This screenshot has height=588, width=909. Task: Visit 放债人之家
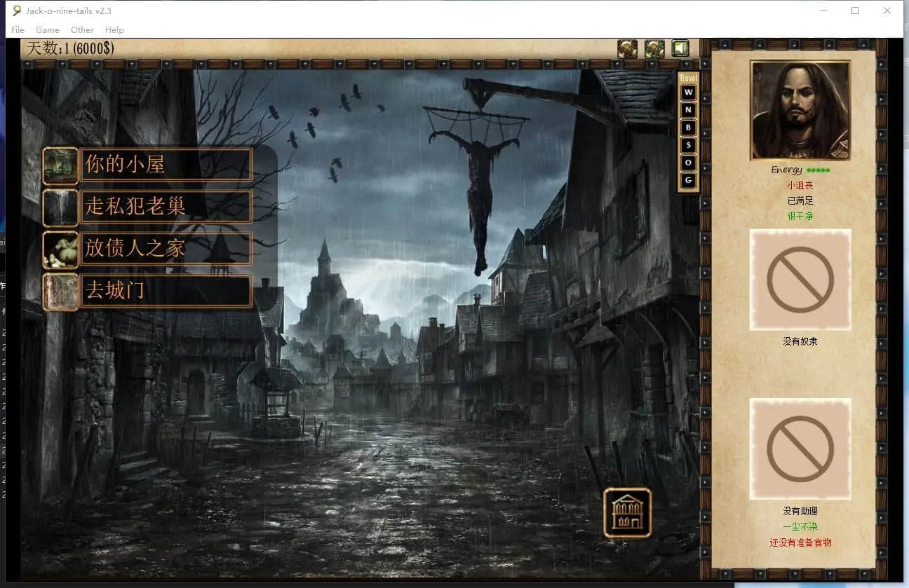[166, 249]
